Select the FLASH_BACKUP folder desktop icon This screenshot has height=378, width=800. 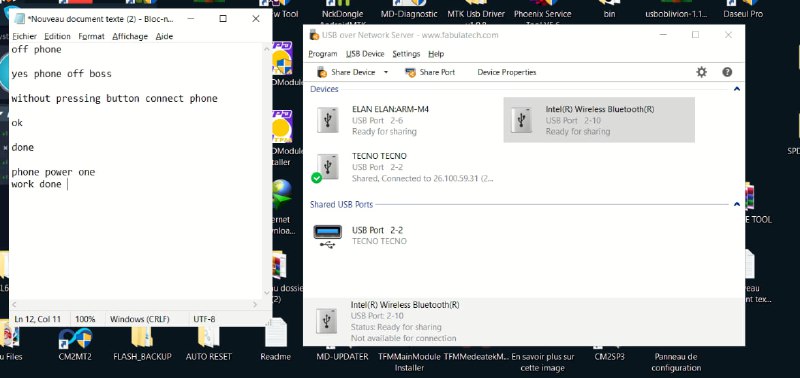pyautogui.click(x=142, y=344)
